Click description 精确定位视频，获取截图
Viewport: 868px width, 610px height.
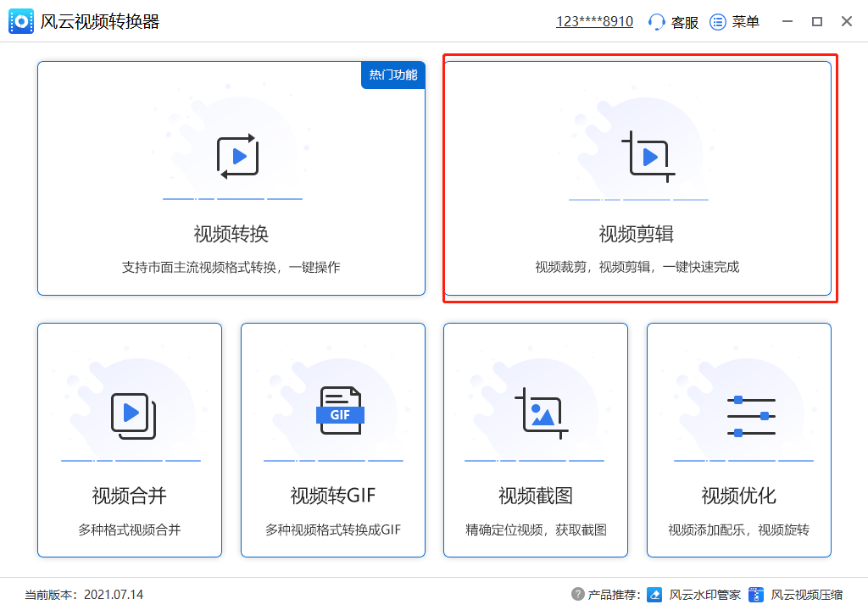click(536, 530)
